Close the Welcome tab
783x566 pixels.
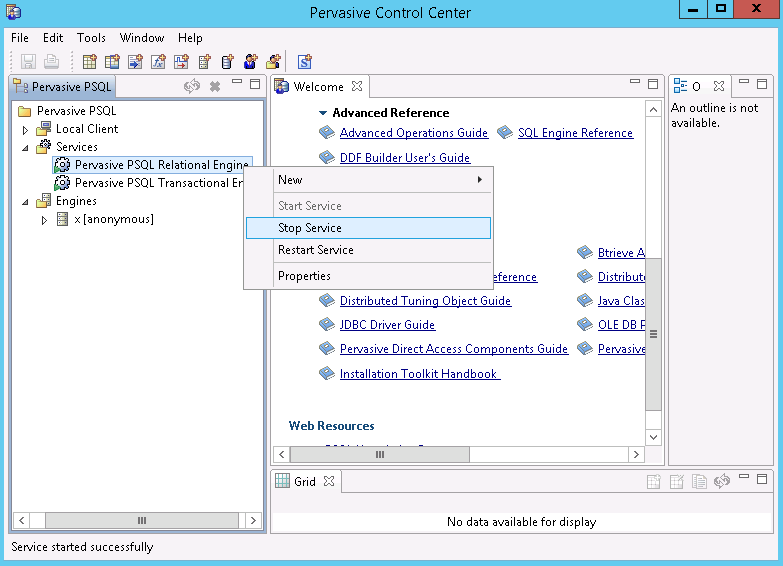click(x=357, y=87)
